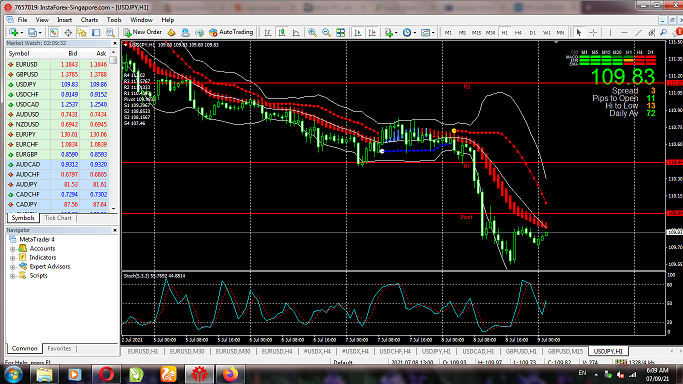Viewport: 683px width, 384px height.
Task: Open the EURUSD,H1 chart tab
Action: point(143,351)
